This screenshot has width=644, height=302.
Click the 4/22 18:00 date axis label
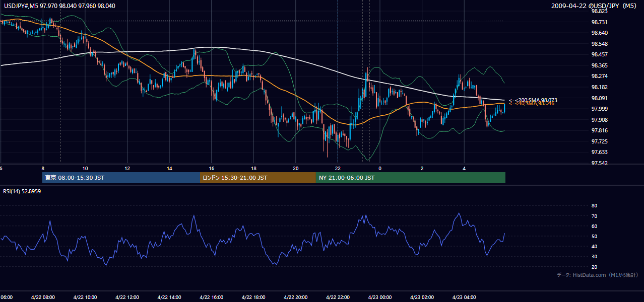253,297
